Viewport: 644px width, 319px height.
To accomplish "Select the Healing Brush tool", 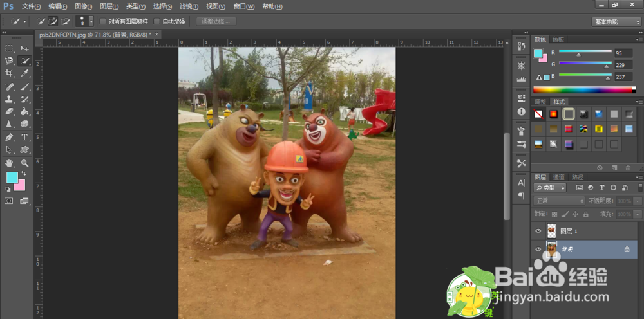I will click(9, 87).
